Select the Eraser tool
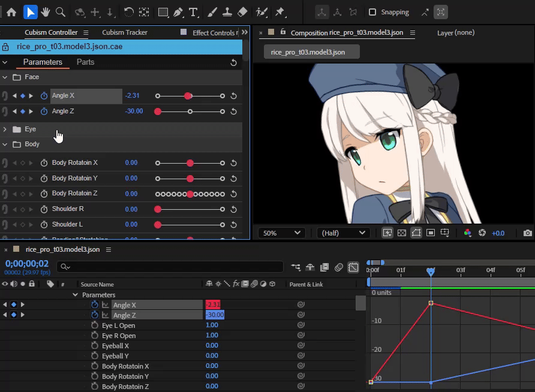The height and width of the screenshot is (392, 535). pos(242,12)
